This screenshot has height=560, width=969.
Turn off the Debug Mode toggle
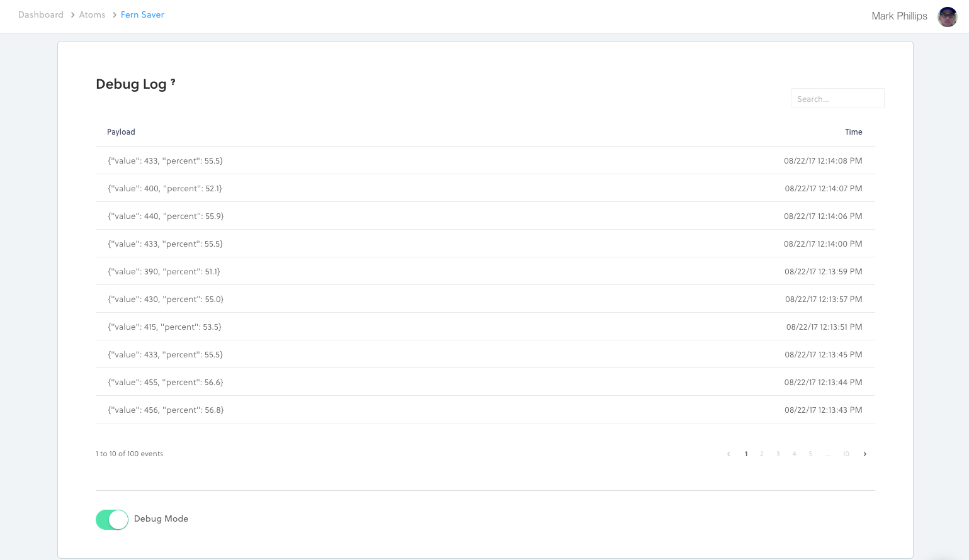(x=112, y=520)
